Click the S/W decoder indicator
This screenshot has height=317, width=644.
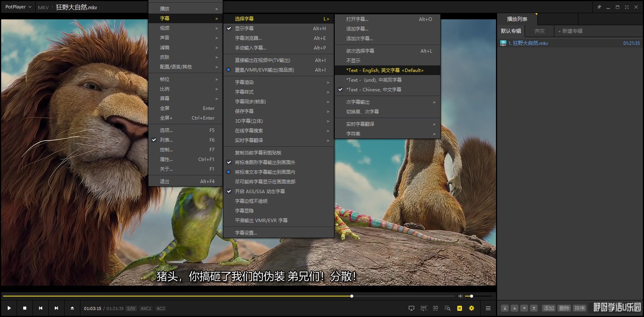click(x=131, y=308)
